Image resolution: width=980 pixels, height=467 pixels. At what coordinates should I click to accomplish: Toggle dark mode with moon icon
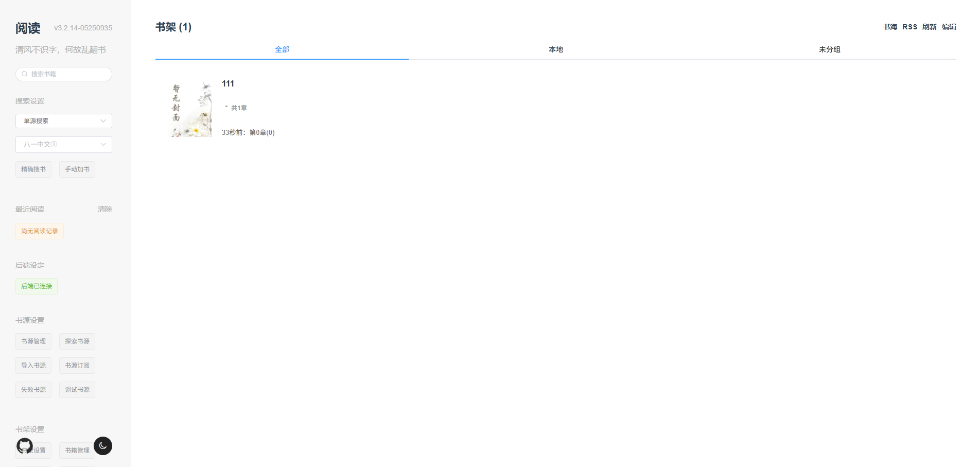(103, 446)
